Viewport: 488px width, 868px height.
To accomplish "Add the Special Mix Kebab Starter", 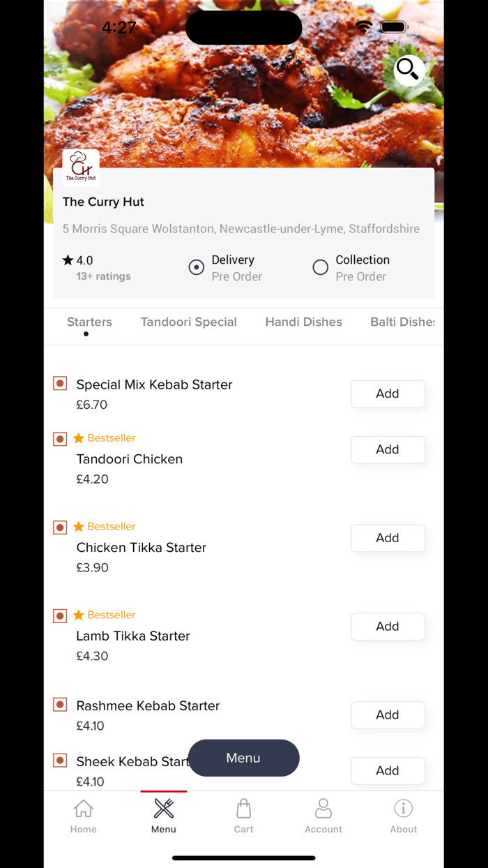I will pos(388,394).
